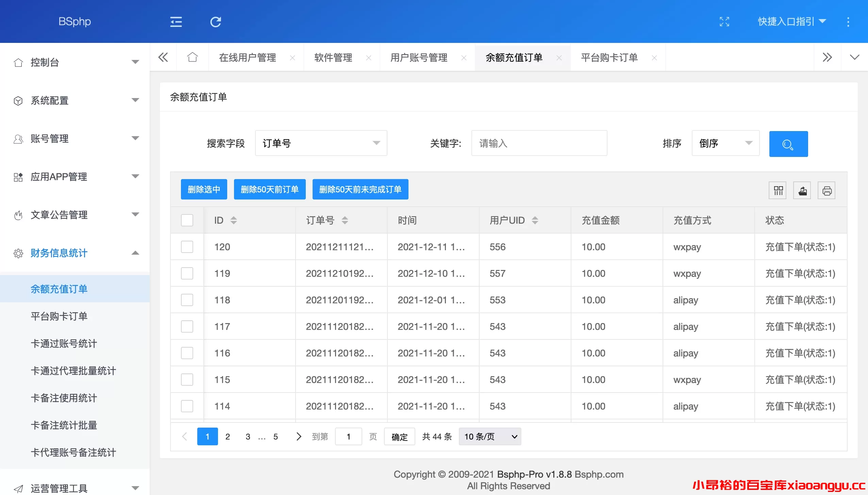Switch to the 平台购卡订单 tab
868x495 pixels.
coord(609,58)
